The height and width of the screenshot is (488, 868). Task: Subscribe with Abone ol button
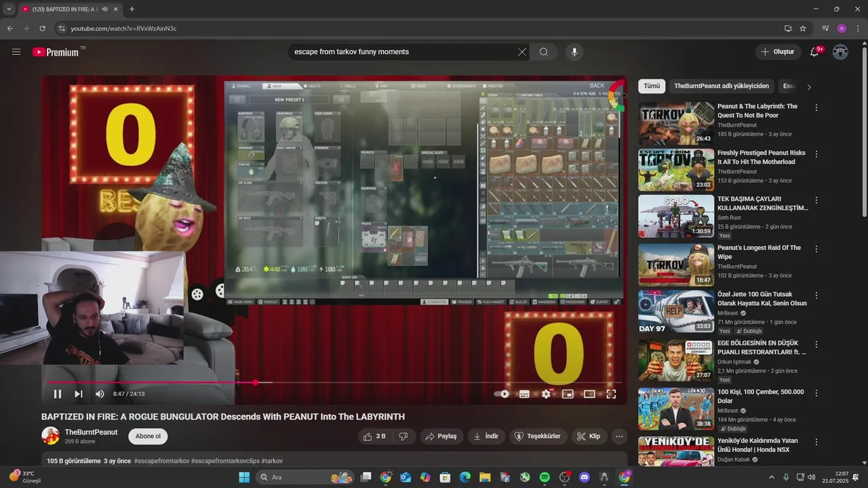point(148,436)
